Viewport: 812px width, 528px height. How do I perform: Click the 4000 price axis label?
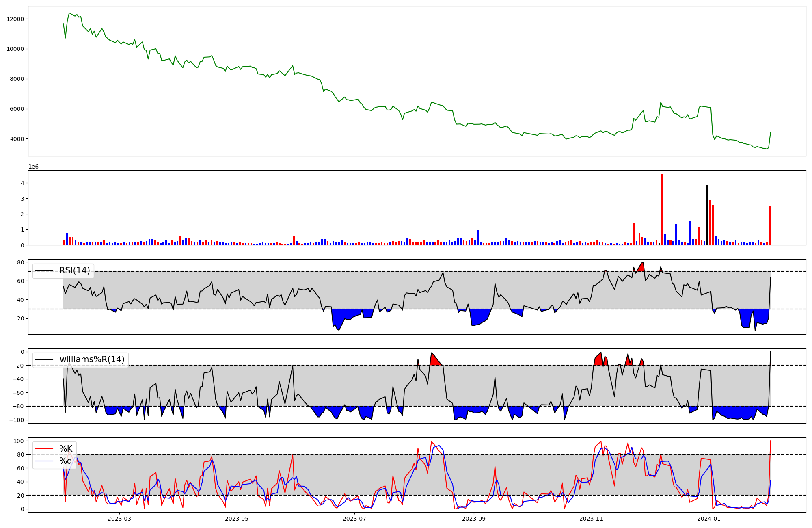pyautogui.click(x=17, y=139)
